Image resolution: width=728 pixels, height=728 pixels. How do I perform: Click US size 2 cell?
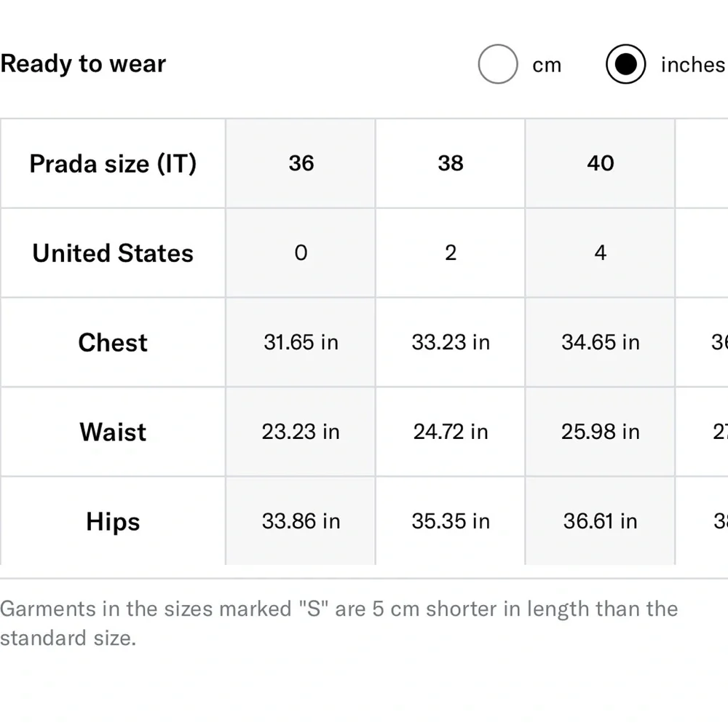451,253
